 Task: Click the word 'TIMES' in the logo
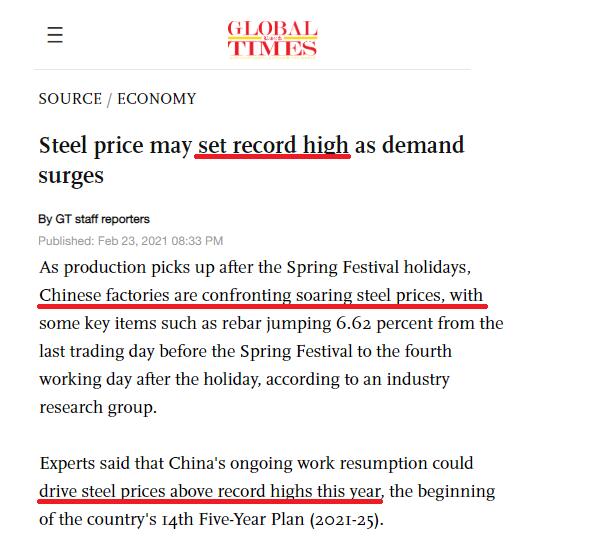(x=272, y=49)
